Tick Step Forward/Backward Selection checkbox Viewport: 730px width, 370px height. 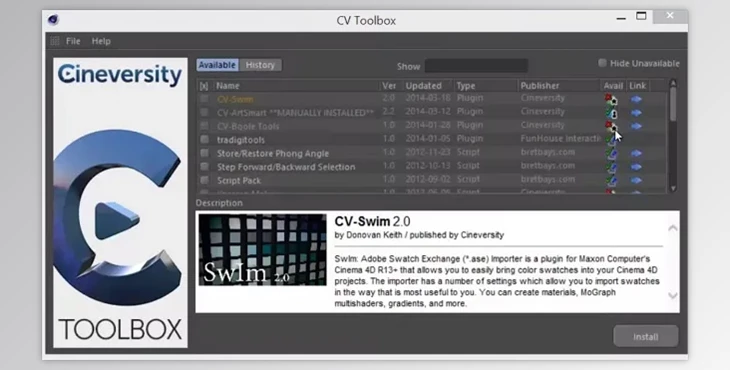point(204,166)
